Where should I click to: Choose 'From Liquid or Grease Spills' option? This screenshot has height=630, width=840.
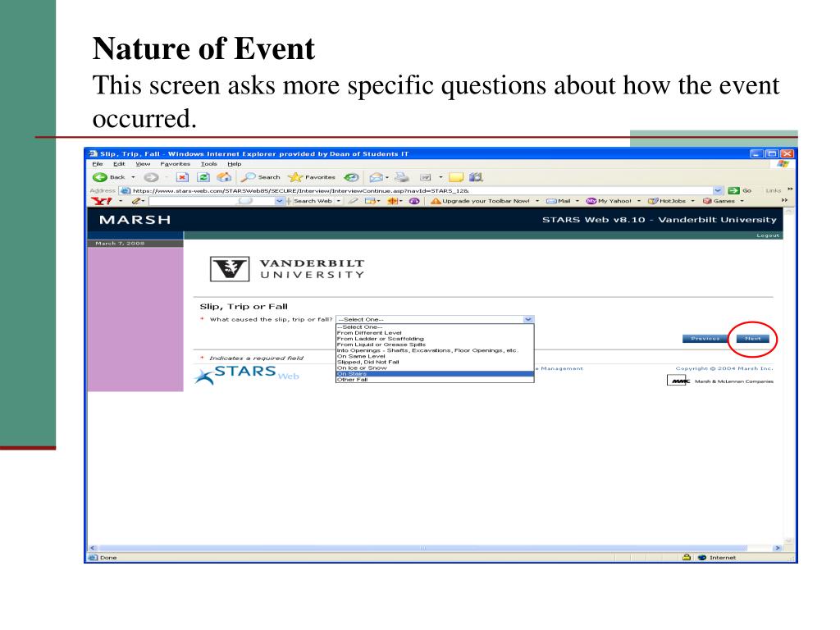point(435,345)
